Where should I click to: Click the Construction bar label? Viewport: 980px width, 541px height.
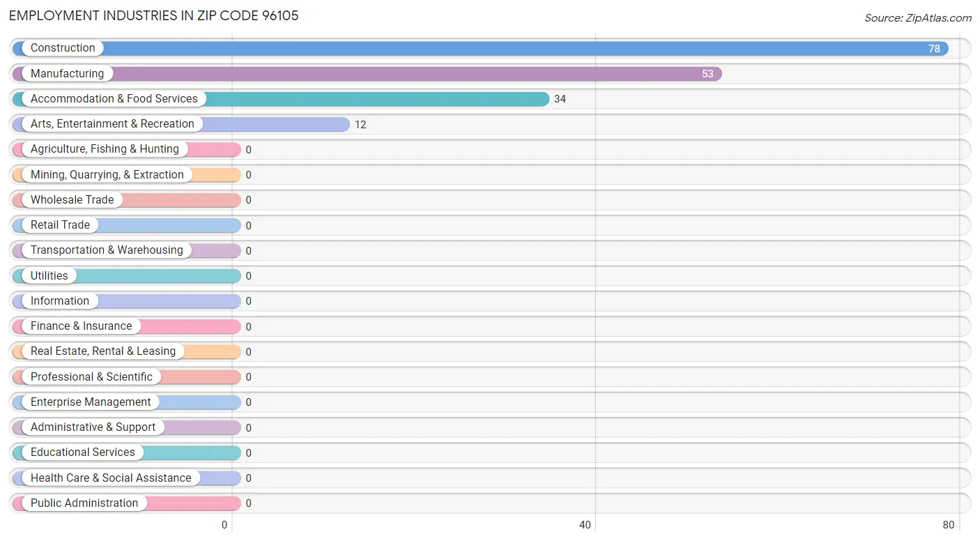click(63, 48)
